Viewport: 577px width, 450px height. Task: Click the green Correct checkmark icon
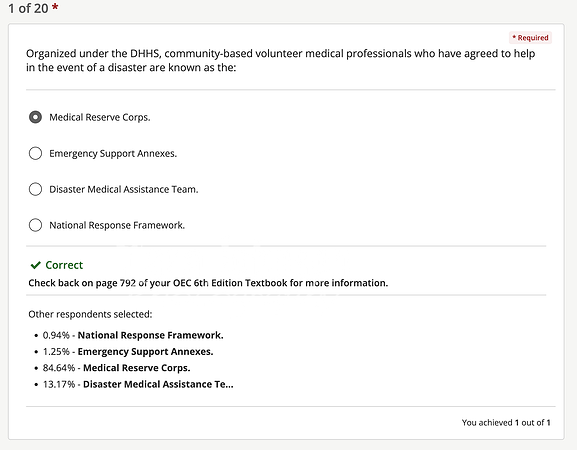click(x=35, y=265)
